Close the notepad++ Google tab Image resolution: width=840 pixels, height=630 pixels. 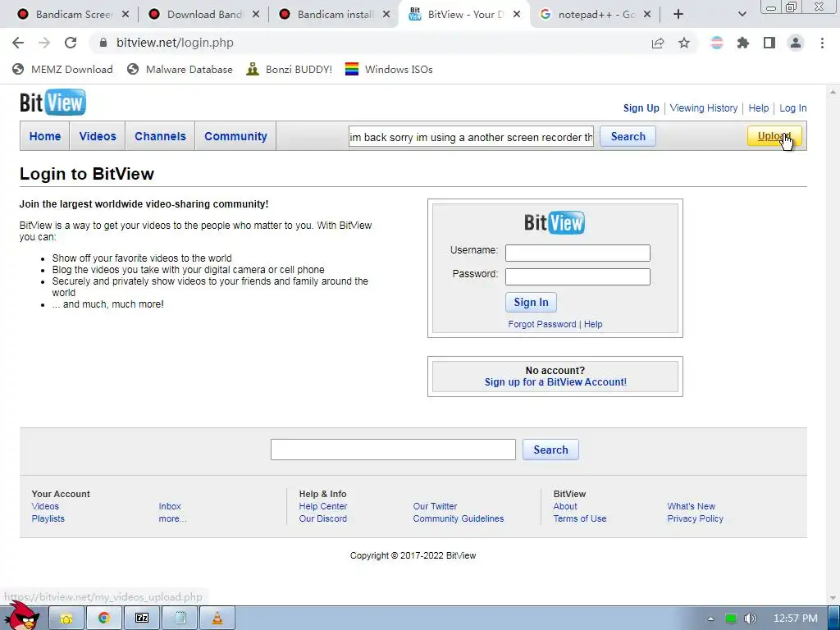coord(647,15)
